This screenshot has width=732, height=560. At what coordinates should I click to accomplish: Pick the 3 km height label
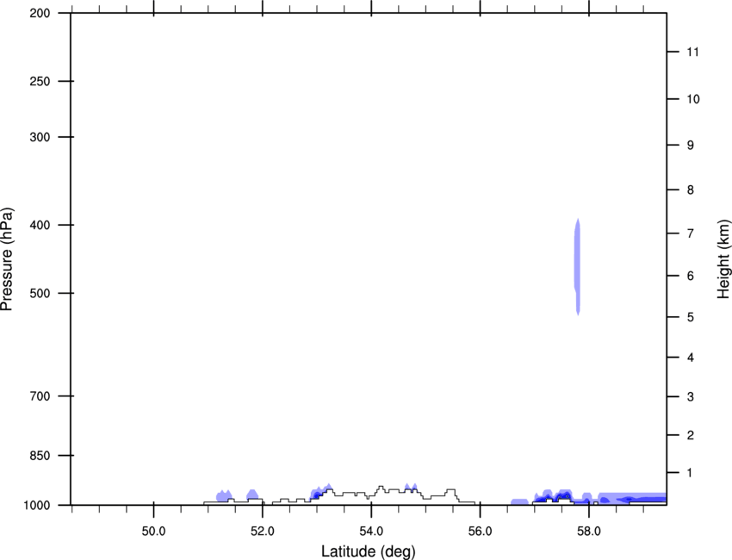coord(691,397)
